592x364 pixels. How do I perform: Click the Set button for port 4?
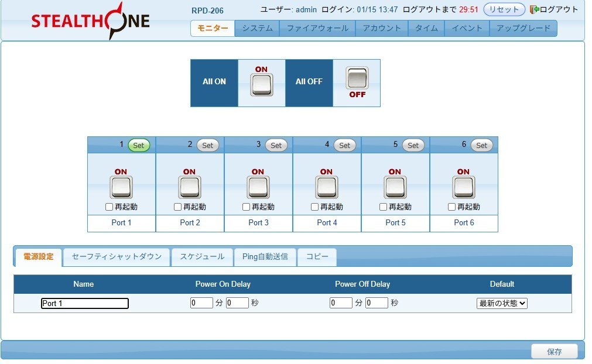345,145
